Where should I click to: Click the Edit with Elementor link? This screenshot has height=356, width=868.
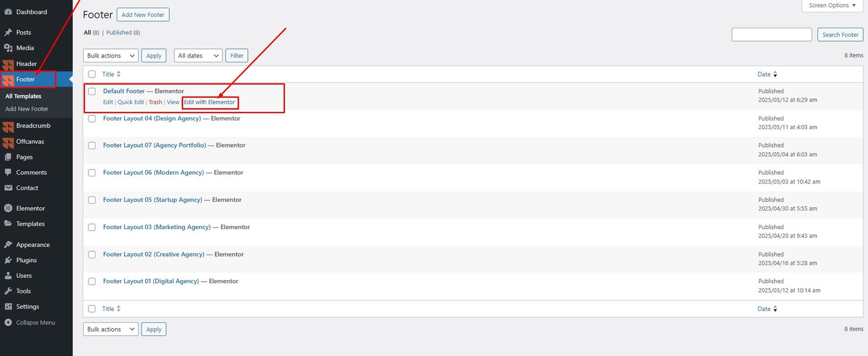point(209,102)
